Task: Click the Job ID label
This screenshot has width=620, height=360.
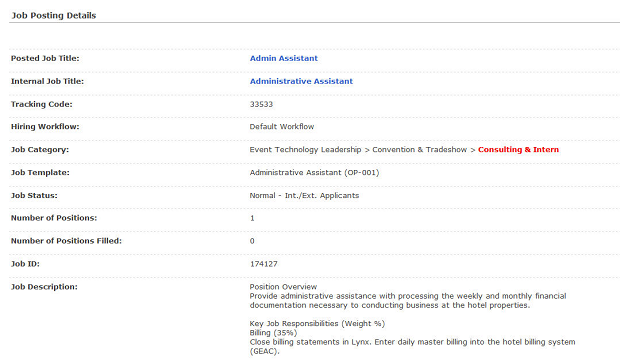Action: click(25, 264)
